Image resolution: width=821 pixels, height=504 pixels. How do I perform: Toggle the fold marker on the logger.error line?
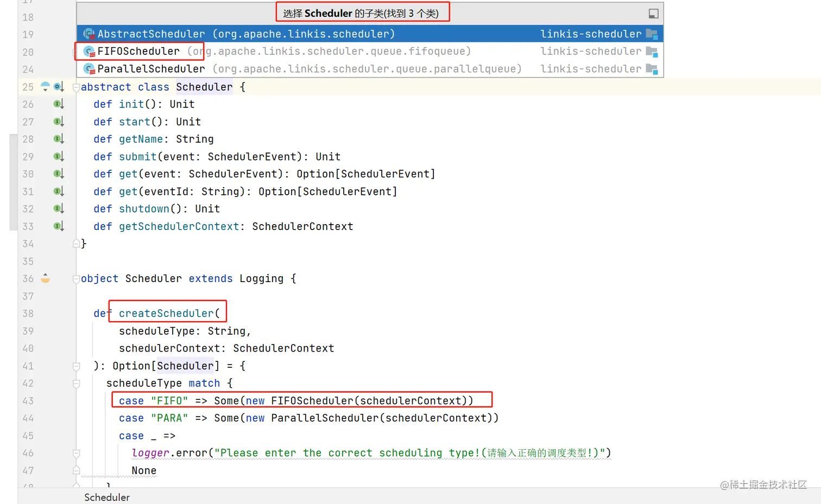pyautogui.click(x=76, y=453)
